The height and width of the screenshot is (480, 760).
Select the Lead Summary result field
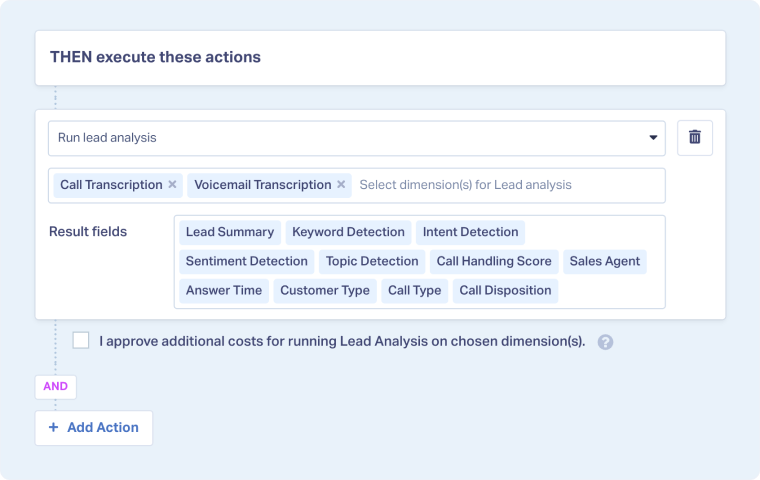229,232
